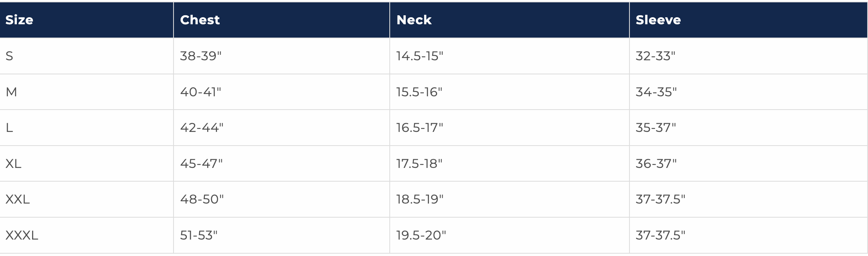The height and width of the screenshot is (256, 868).
Task: Click the 32-33" sleeve value
Action: point(656,56)
